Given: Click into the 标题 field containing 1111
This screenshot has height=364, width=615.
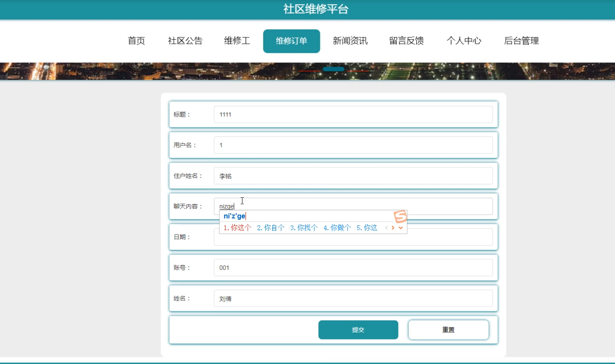Looking at the screenshot, I should 353,115.
